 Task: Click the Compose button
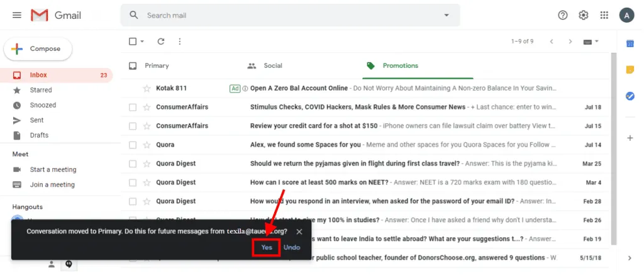click(x=38, y=49)
